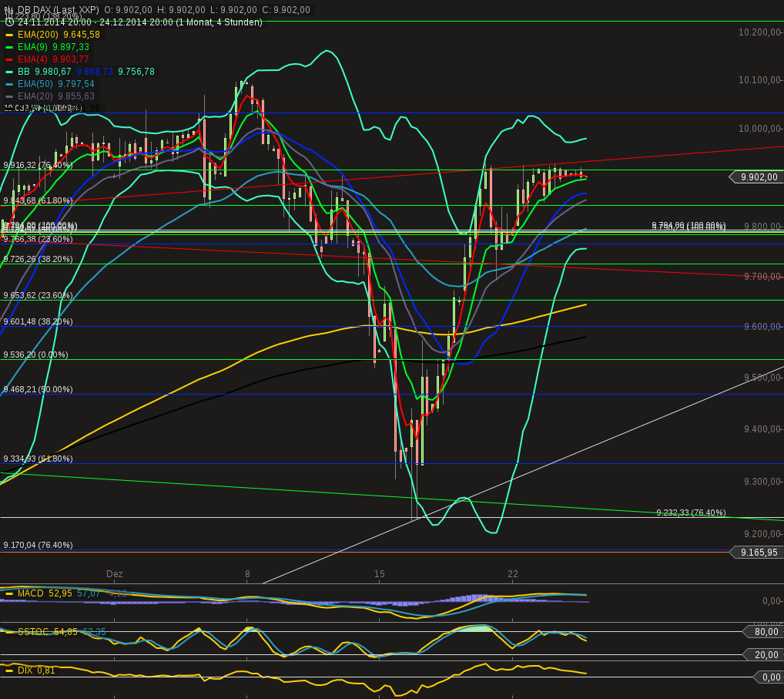Screen dimensions: 784x699
Task: Click the 10.200,00 price axis label
Action: pos(760,32)
